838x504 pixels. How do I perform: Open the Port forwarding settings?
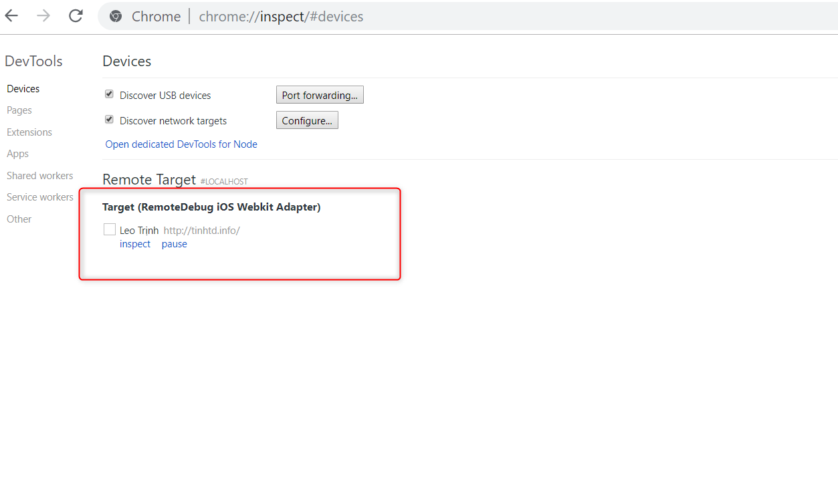point(320,95)
